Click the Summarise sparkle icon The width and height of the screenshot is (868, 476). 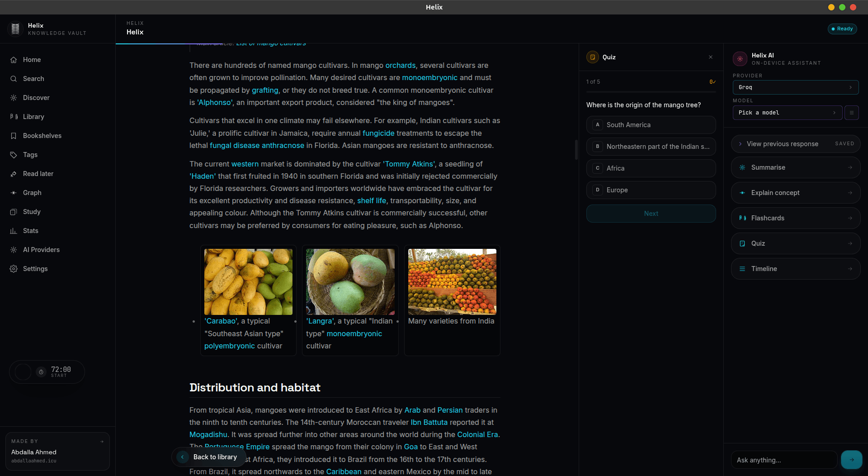742,167
